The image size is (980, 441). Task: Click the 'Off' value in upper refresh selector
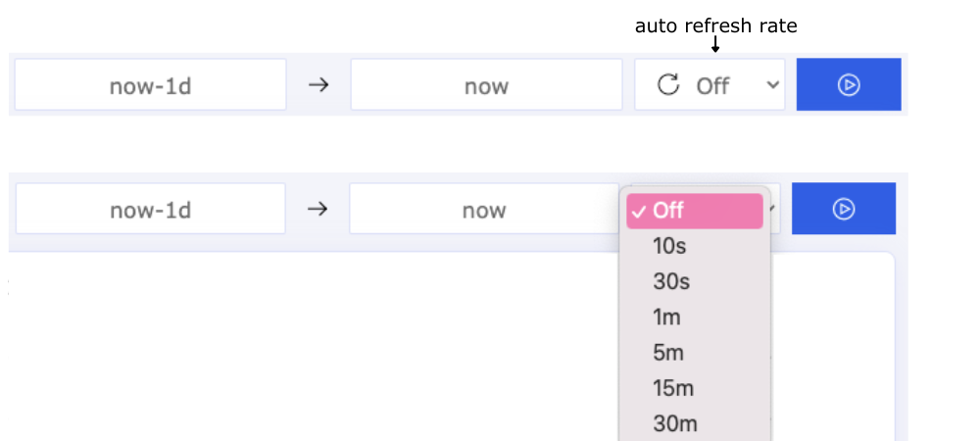coord(712,85)
